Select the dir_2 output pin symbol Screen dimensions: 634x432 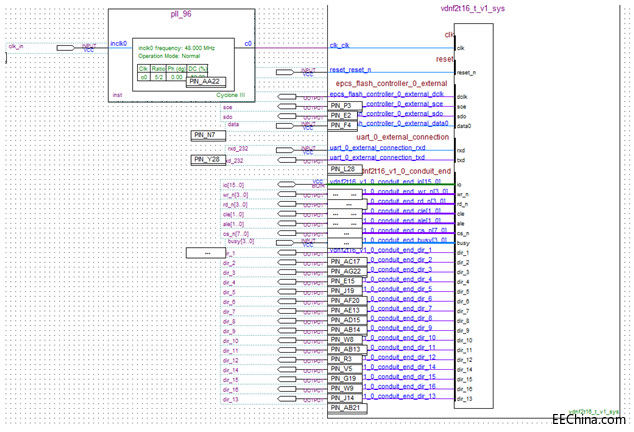point(287,263)
